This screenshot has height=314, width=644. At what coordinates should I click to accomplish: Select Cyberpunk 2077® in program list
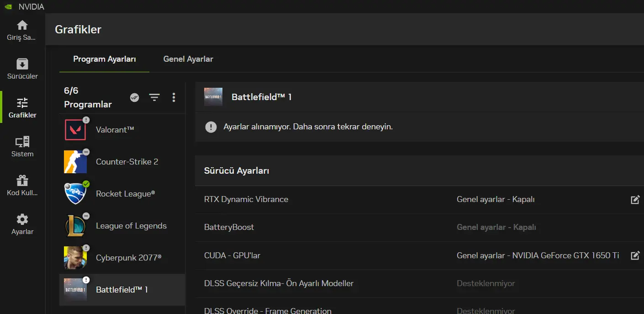tap(129, 258)
